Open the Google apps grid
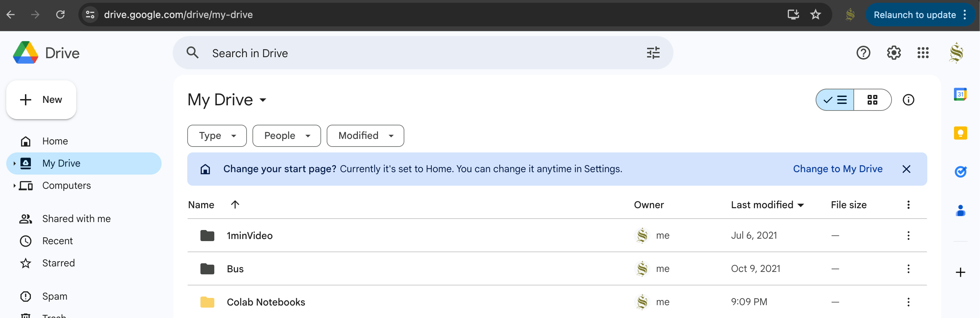This screenshot has width=980, height=318. [923, 53]
